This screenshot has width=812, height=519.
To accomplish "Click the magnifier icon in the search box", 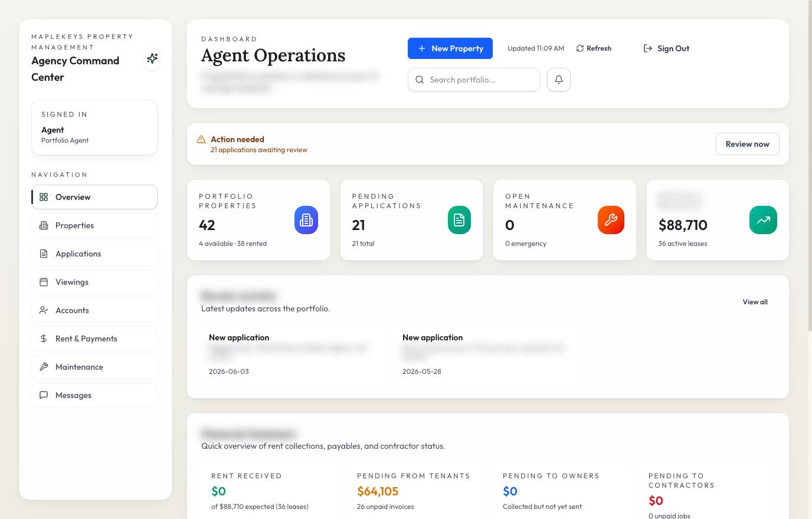I will (x=420, y=80).
